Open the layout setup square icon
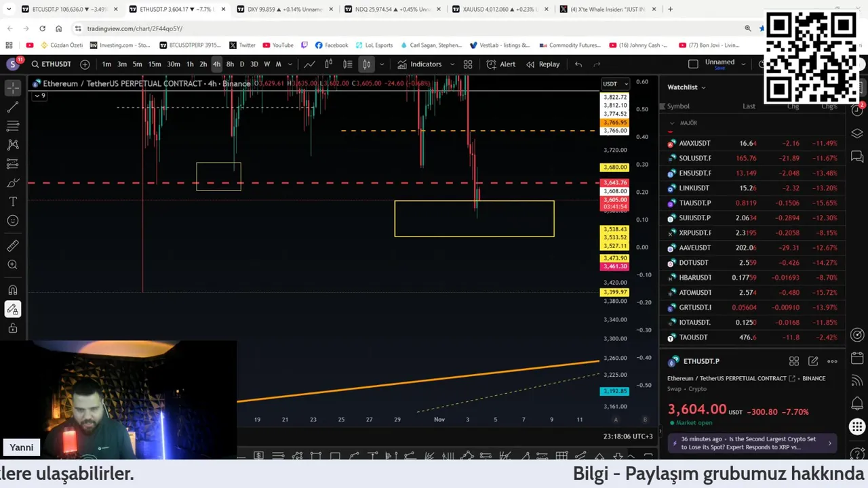This screenshot has height=488, width=868. point(693,64)
